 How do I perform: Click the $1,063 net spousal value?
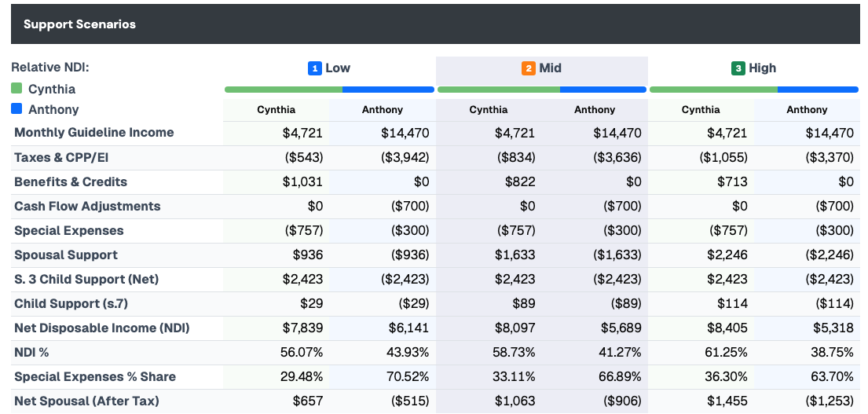pos(515,401)
